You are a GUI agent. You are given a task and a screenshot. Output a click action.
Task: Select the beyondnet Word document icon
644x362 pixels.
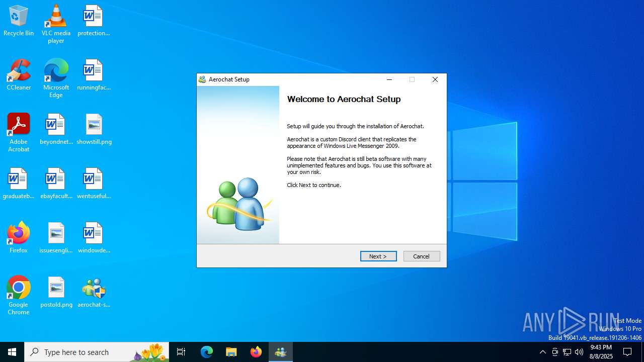click(56, 130)
